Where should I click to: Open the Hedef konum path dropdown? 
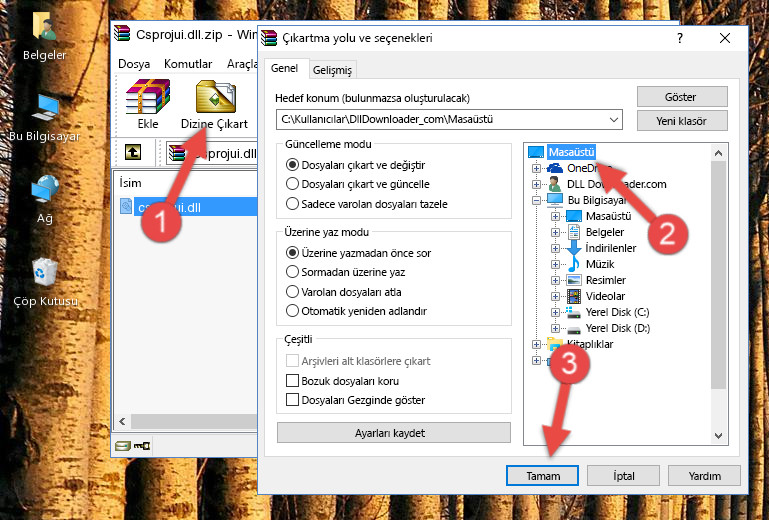(x=614, y=119)
